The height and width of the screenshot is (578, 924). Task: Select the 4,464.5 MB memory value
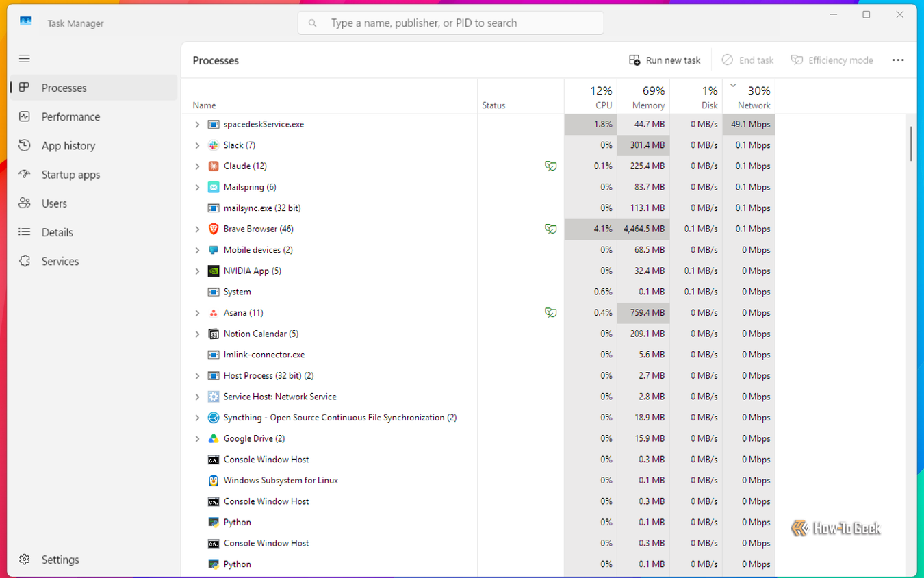click(643, 229)
